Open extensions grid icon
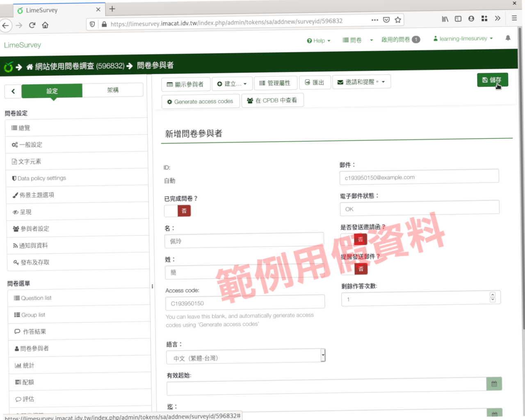The width and height of the screenshot is (525, 420). pos(484,18)
